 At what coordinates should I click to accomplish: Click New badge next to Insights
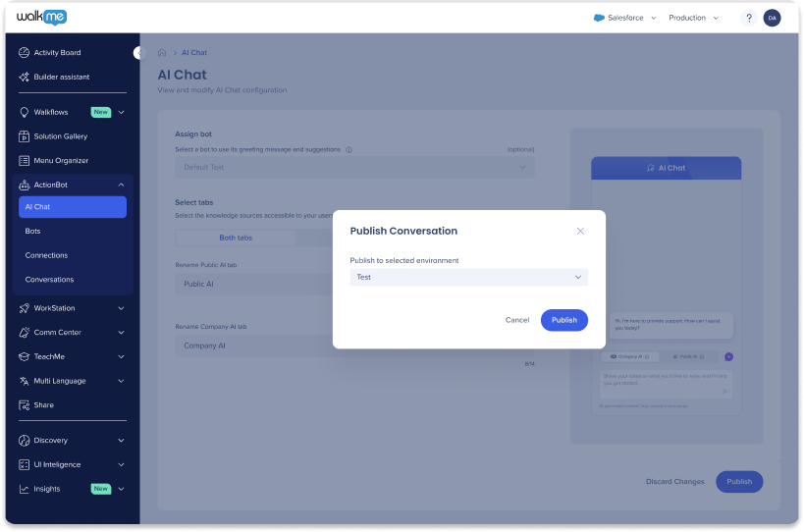coord(101,489)
